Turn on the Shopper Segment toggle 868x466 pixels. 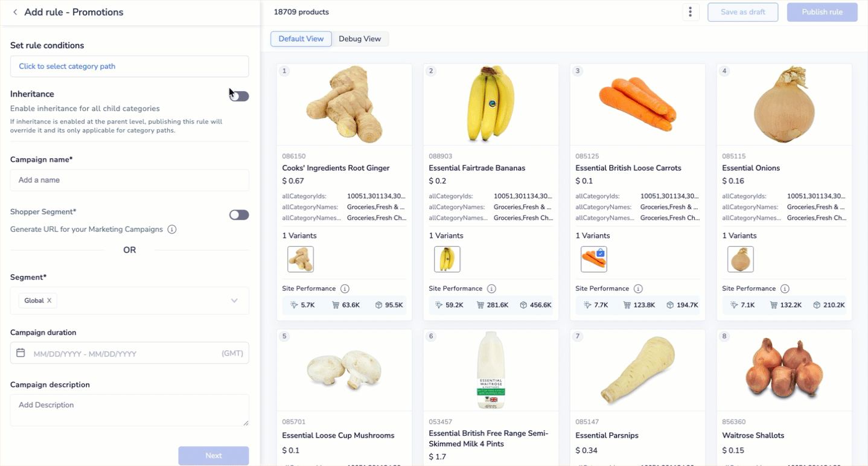tap(239, 215)
